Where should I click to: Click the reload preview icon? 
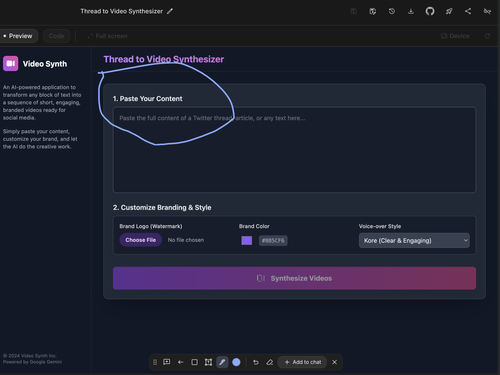pyautogui.click(x=487, y=36)
